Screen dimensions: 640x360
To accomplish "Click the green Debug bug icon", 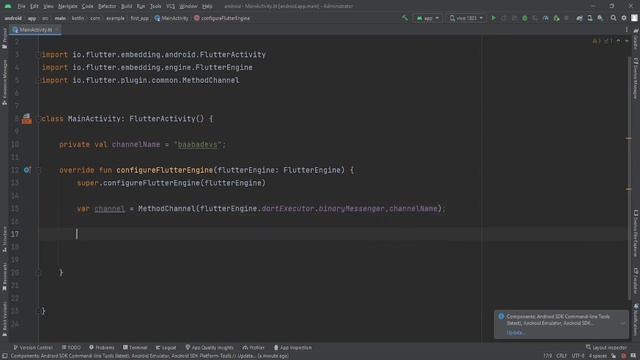I will (x=525, y=18).
